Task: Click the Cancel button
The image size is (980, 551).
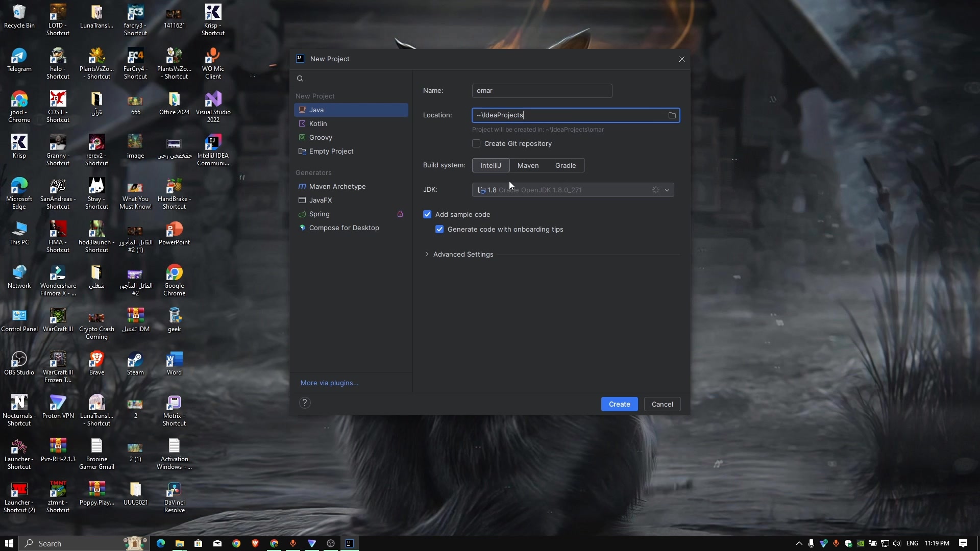Action: [662, 404]
